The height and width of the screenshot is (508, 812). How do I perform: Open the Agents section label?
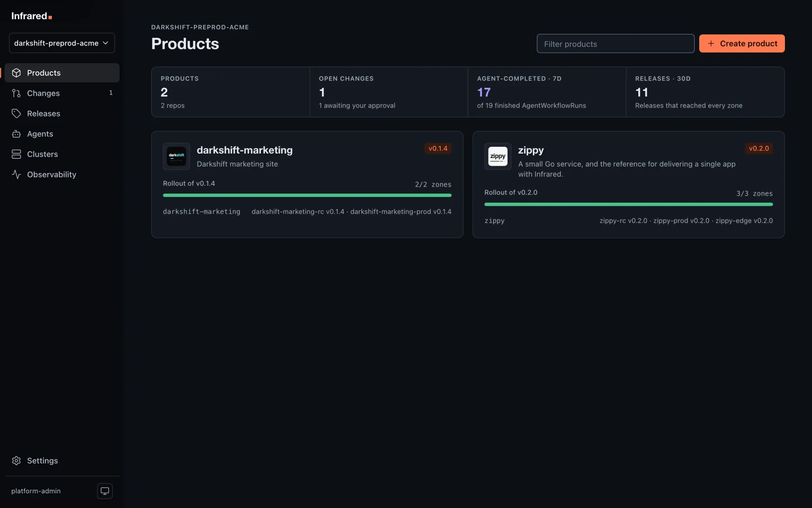pyautogui.click(x=40, y=134)
